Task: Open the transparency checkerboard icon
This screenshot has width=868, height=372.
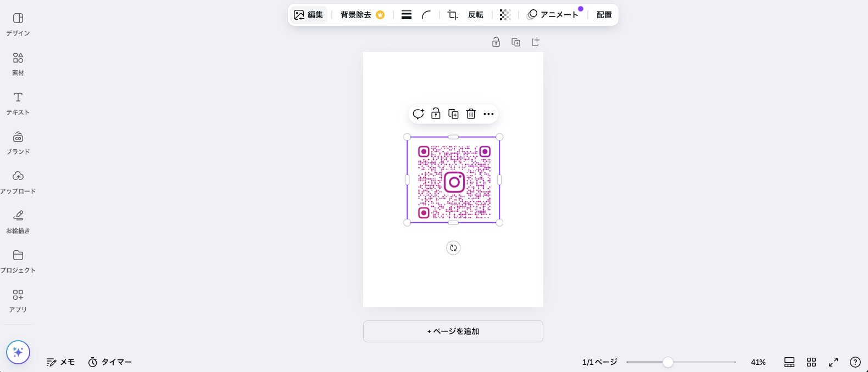Action: 505,15
